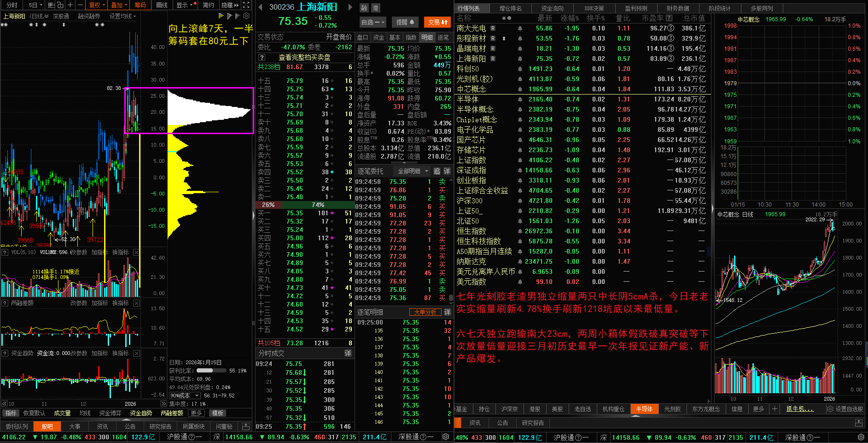Select the 光刻胶 bottom tab

672,409
